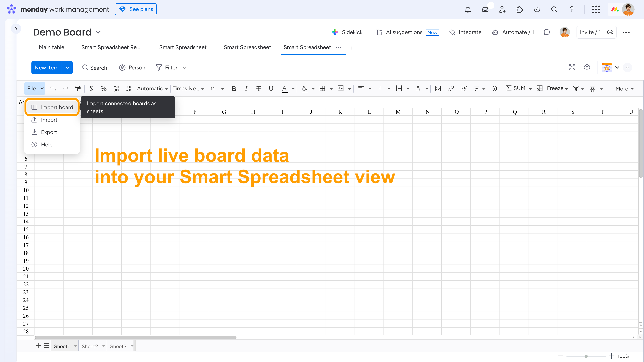Click the Invite / 1 button
Viewport: 644px width, 362px height.
pos(590,32)
